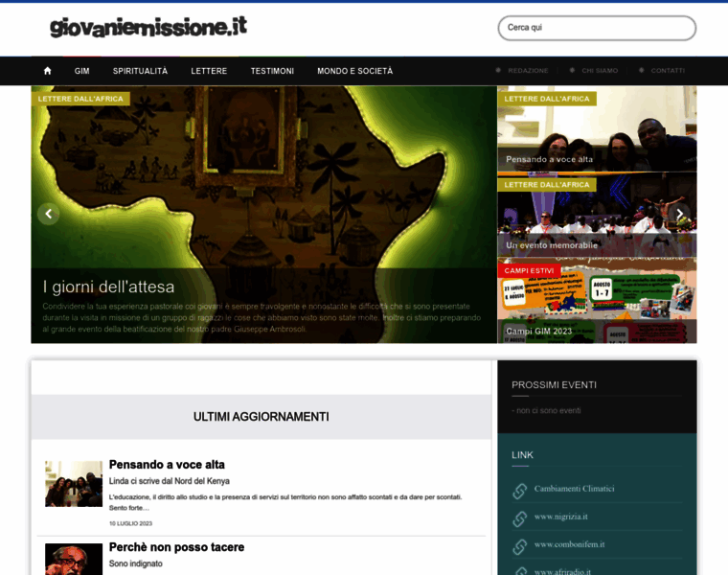Go to the CONTATTI page
Screen dimensions: 728x575
point(668,71)
